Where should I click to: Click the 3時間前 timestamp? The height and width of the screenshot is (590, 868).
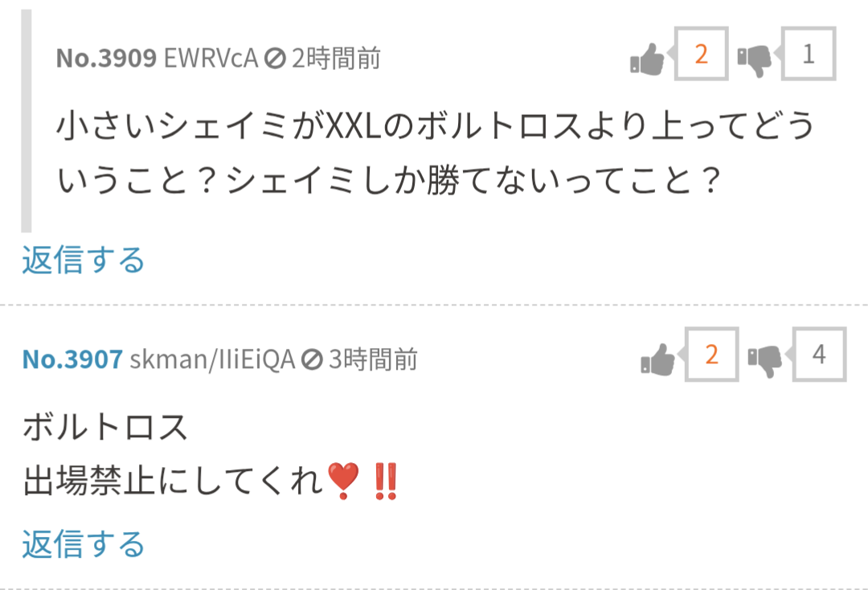(x=373, y=360)
